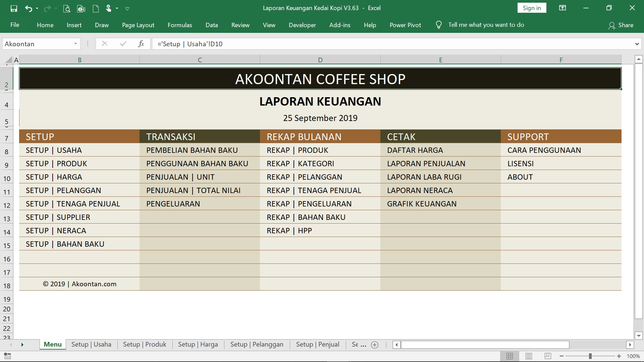Switch to the Setup | Produk sheet tab
This screenshot has width=644, height=362.
145,344
